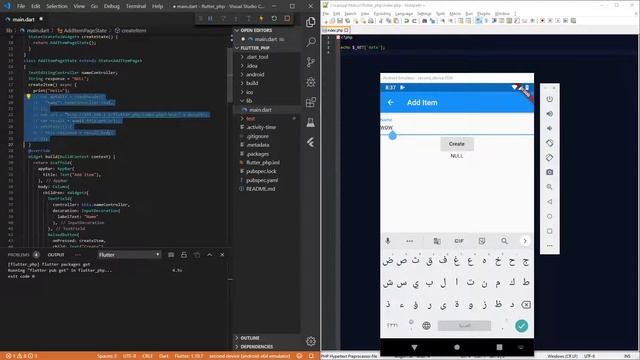Click the emulator zoom magnifier icon

pos(549,187)
